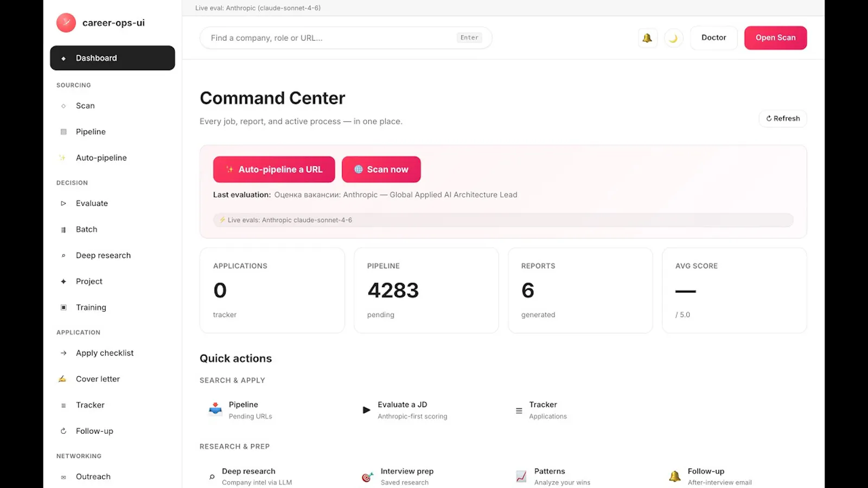This screenshot has height=488, width=868.
Task: Click the Follow-up refresh icon in sidebar
Action: coord(63,431)
